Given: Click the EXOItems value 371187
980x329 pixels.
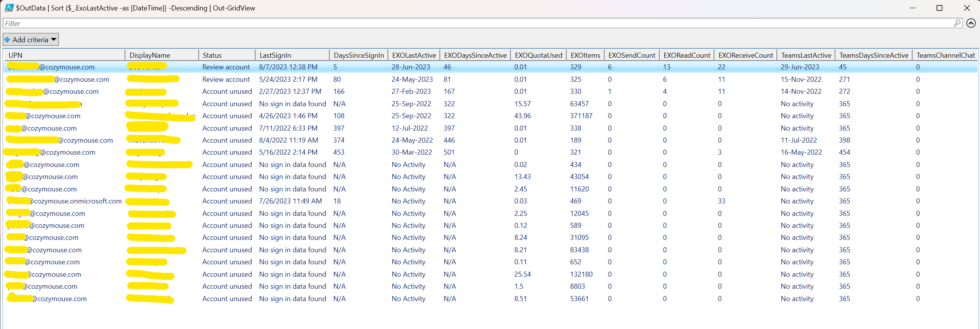Looking at the screenshot, I should 581,116.
